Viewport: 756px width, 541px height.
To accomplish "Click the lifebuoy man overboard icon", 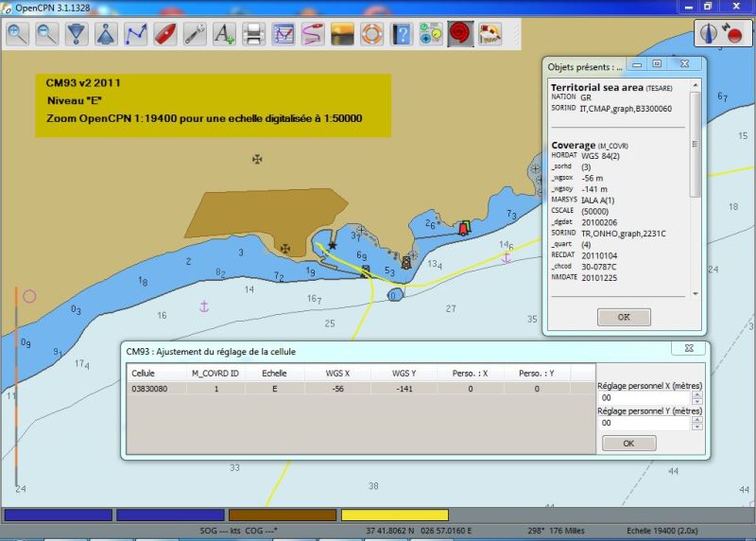I will (x=371, y=34).
